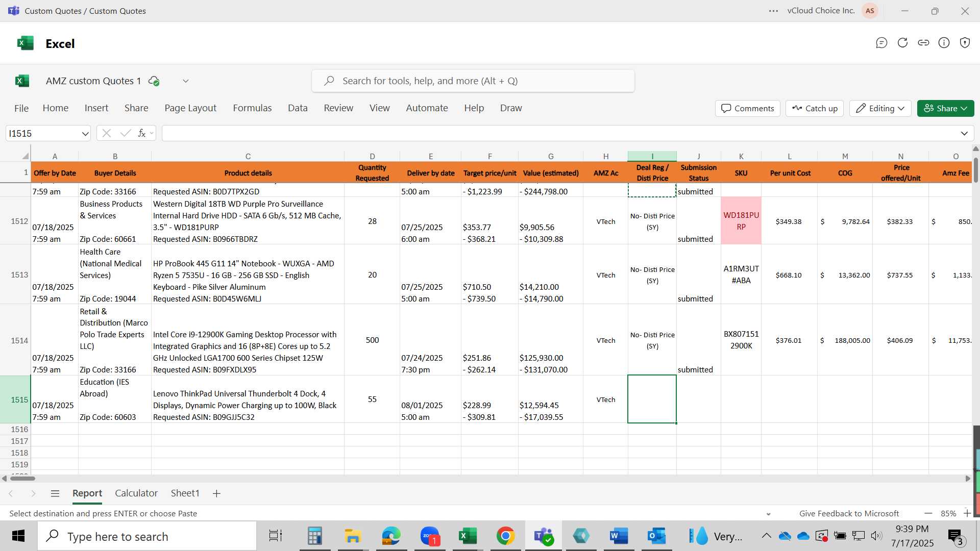Switch to the Home ribbon tab
The height and width of the screenshot is (551, 980).
pos(56,108)
